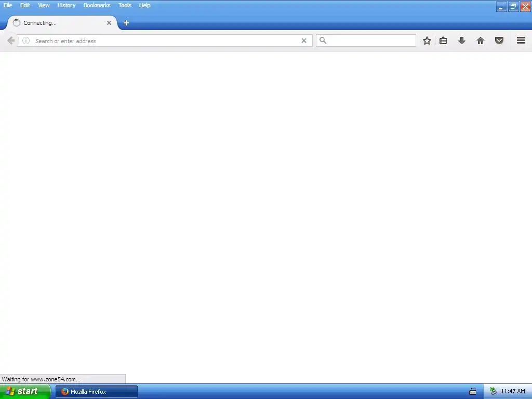The height and width of the screenshot is (399, 532).
Task: Close the Firefox window
Action: [x=525, y=6]
